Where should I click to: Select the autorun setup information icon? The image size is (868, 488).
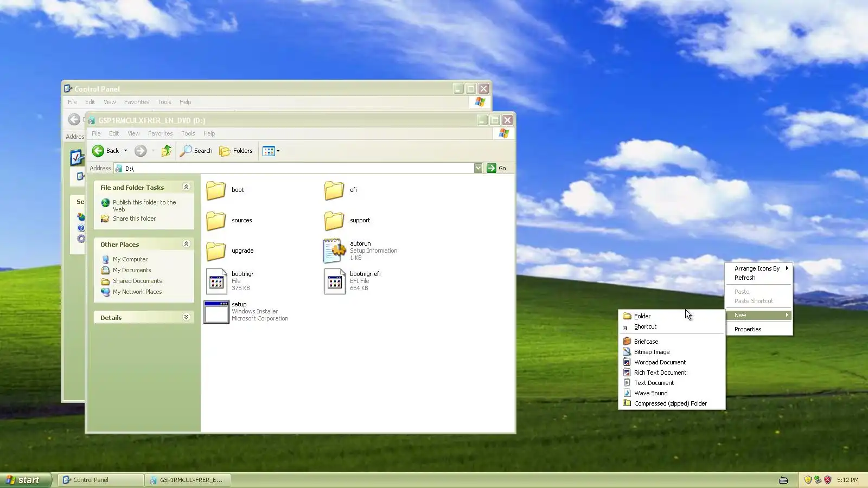point(335,251)
